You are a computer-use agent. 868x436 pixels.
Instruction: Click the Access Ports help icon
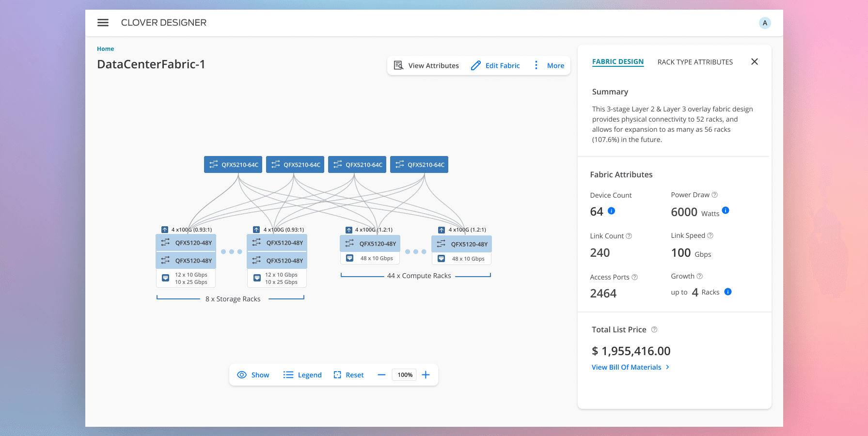[635, 277]
